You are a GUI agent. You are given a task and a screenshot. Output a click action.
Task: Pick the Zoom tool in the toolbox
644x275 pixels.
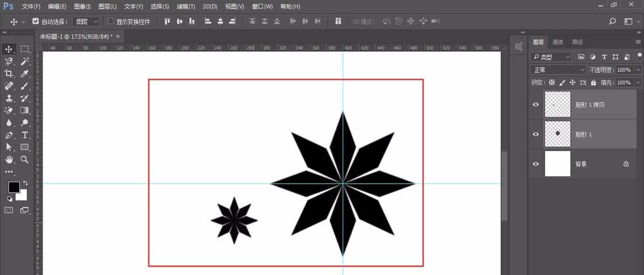point(24,159)
